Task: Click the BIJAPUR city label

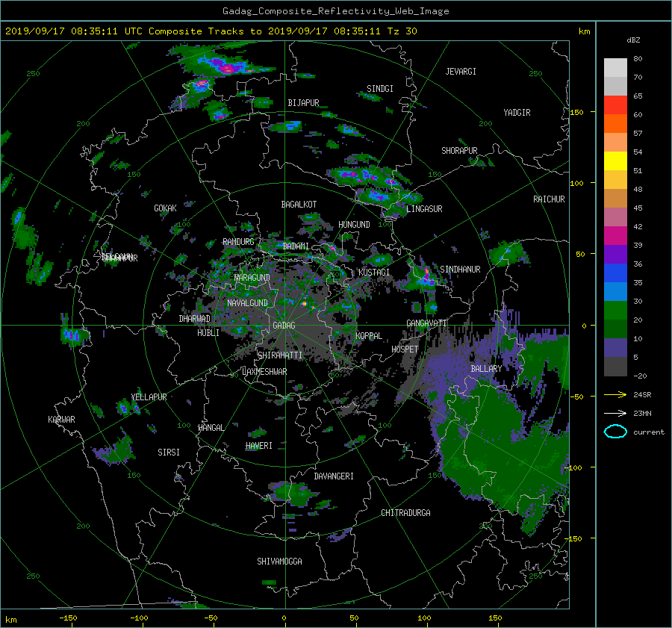Action: tap(303, 103)
